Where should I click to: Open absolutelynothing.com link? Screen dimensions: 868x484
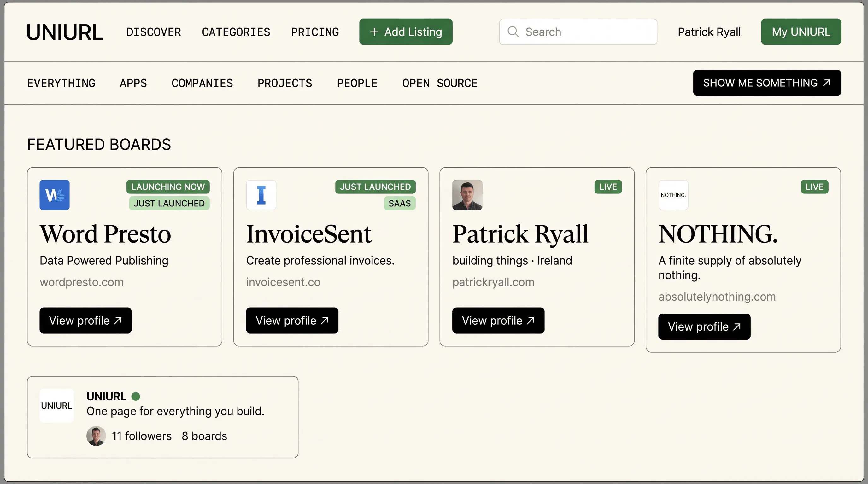click(717, 297)
